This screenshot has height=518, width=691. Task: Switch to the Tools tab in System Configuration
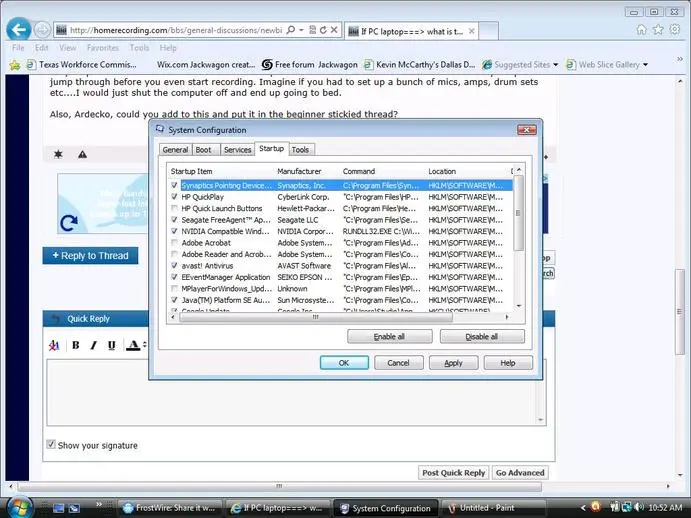tap(300, 150)
